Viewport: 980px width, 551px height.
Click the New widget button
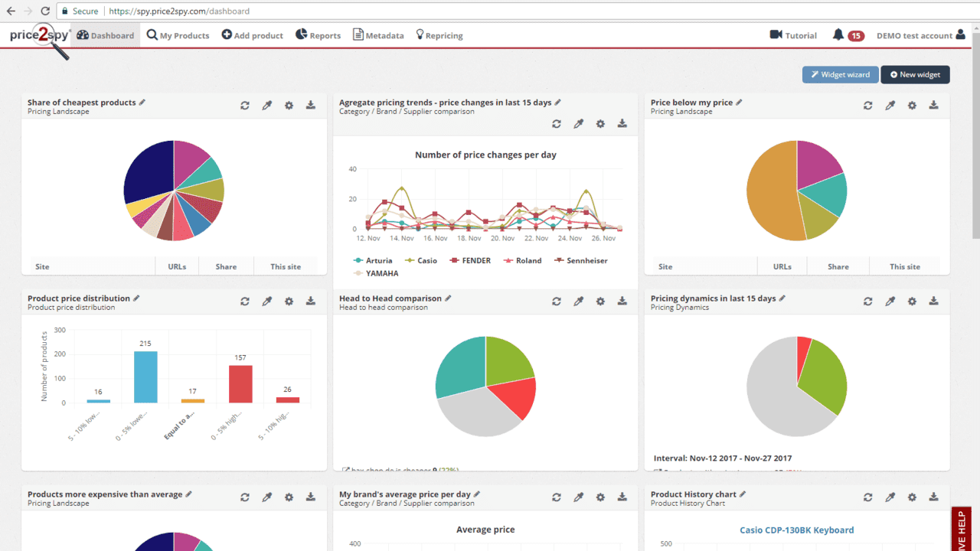915,74
